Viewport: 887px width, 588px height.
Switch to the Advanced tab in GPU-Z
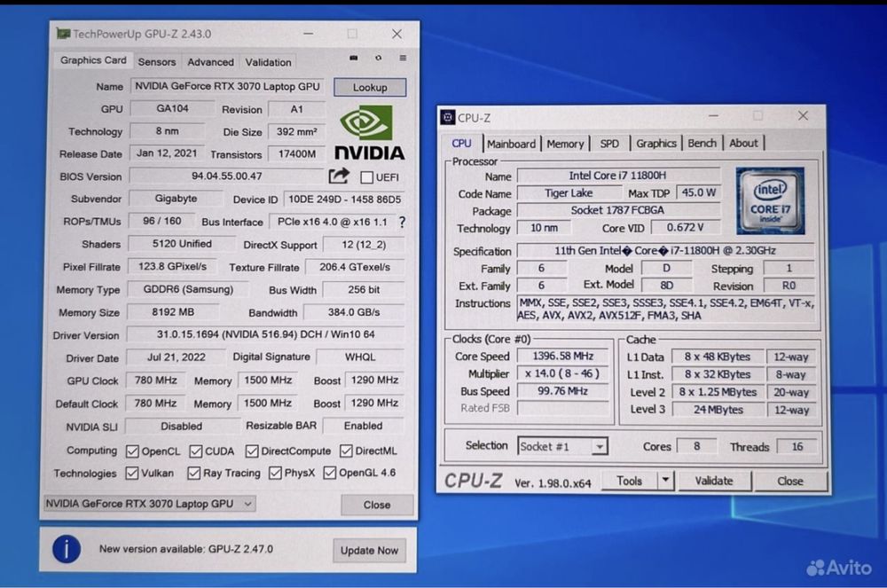(x=210, y=61)
